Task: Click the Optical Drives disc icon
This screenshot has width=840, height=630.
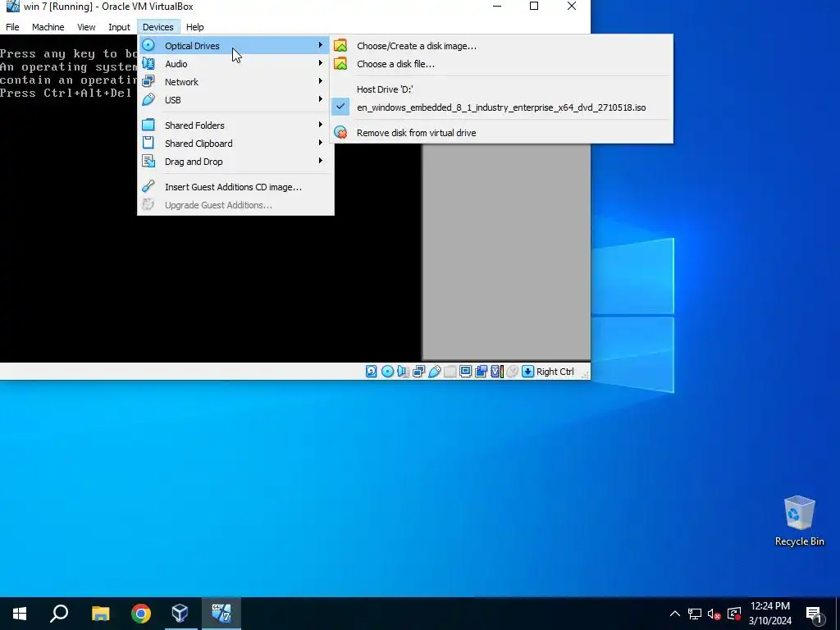Action: [x=148, y=46]
